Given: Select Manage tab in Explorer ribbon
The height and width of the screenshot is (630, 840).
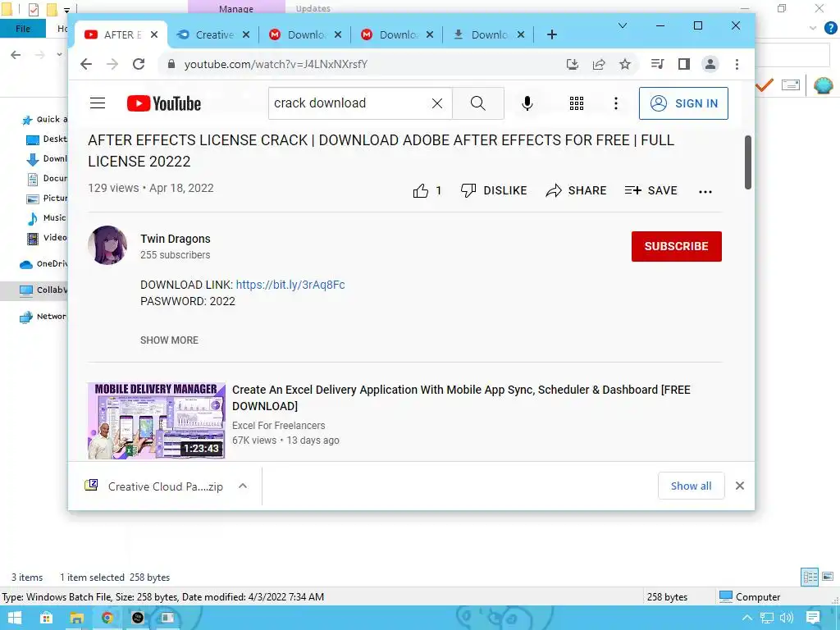Looking at the screenshot, I should [x=235, y=8].
